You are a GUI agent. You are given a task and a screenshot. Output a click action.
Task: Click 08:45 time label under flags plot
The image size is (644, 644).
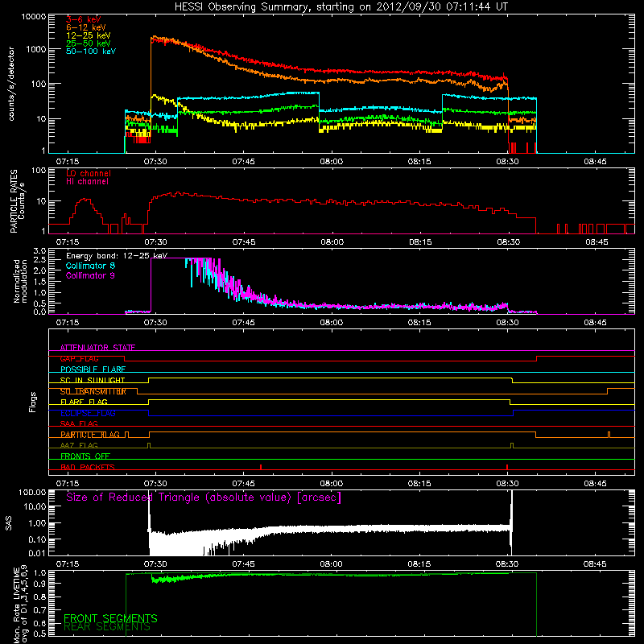(x=595, y=484)
